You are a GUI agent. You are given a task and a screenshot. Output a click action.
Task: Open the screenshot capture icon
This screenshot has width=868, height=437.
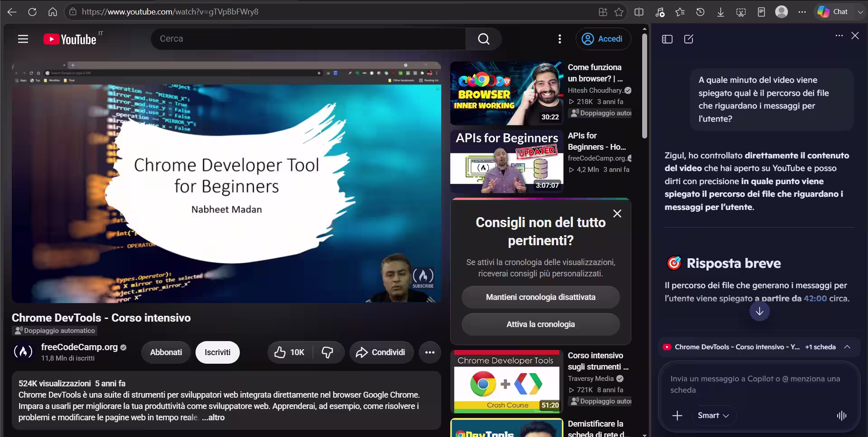(741, 12)
